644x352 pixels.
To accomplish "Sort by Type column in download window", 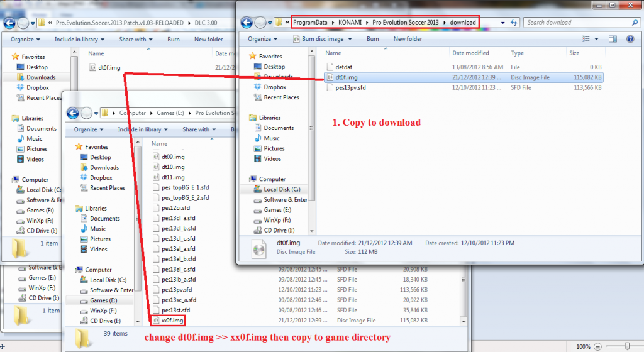I will pyautogui.click(x=517, y=53).
